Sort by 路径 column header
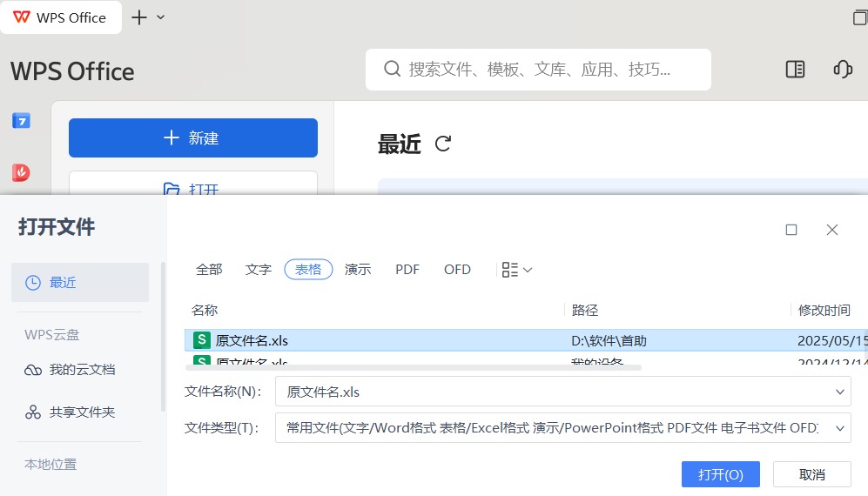 584,310
